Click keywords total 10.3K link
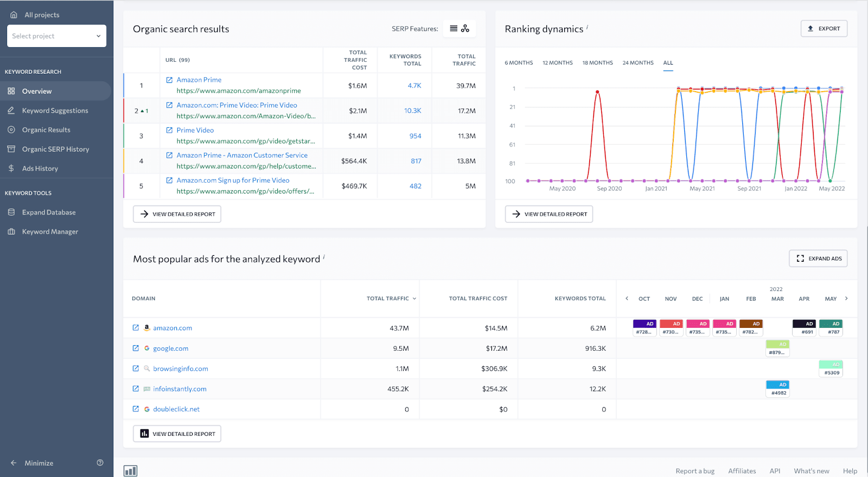The height and width of the screenshot is (477, 868). (x=413, y=111)
